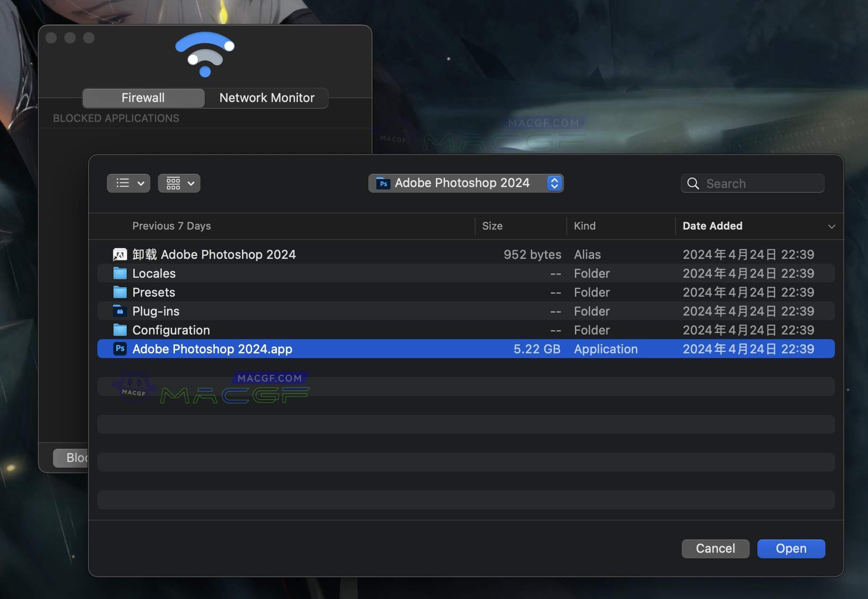
Task: Sort files by the Kind column
Action: (585, 226)
